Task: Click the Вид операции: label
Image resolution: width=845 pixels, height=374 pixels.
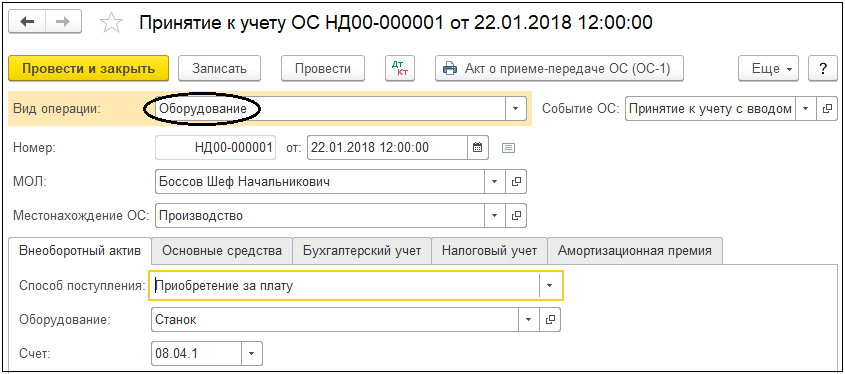Action: [x=57, y=108]
